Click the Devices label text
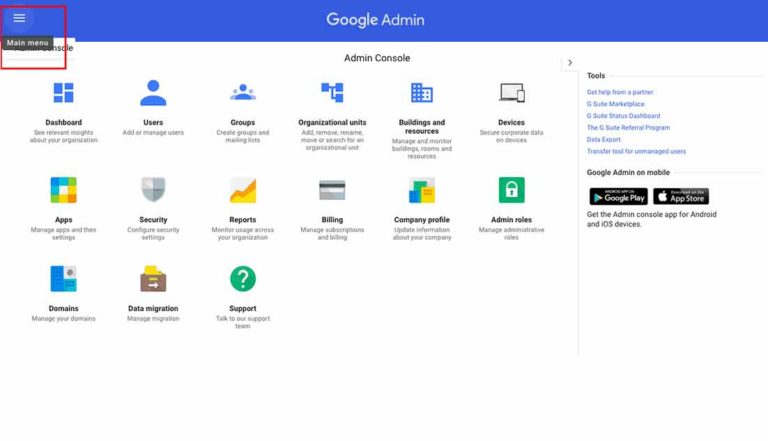The height and width of the screenshot is (441, 768). (x=512, y=122)
